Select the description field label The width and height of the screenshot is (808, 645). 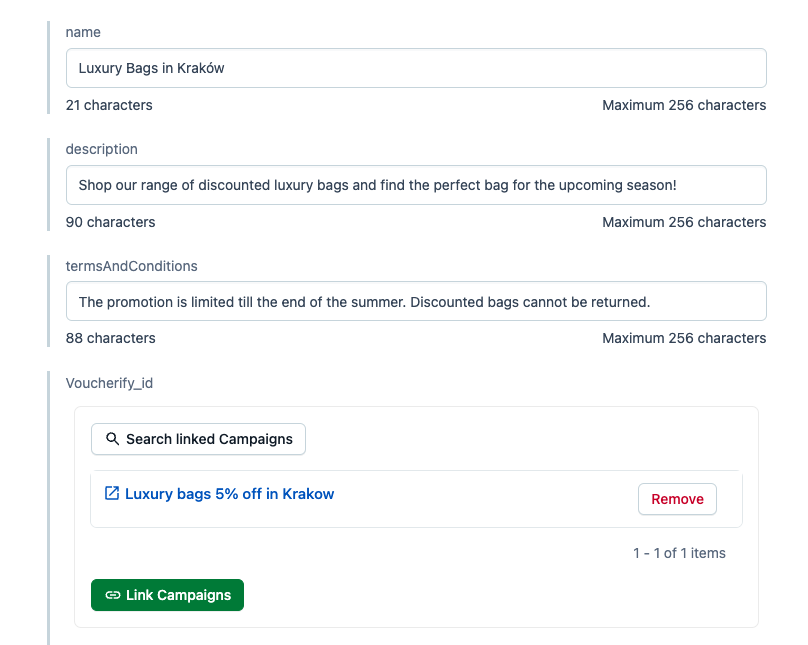click(101, 149)
